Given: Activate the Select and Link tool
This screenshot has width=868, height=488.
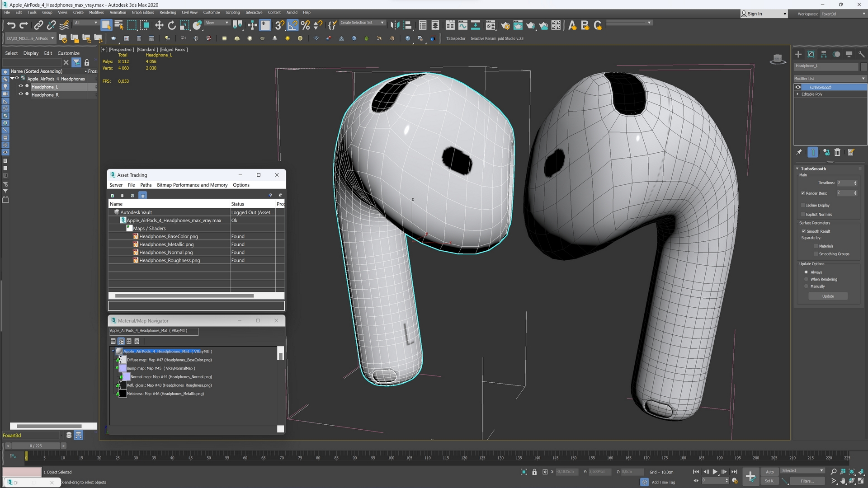Looking at the screenshot, I should click(39, 25).
